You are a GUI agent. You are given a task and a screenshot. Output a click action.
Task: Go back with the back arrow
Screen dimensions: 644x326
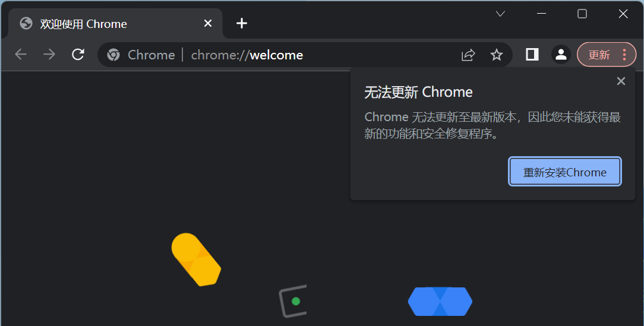pos(21,54)
